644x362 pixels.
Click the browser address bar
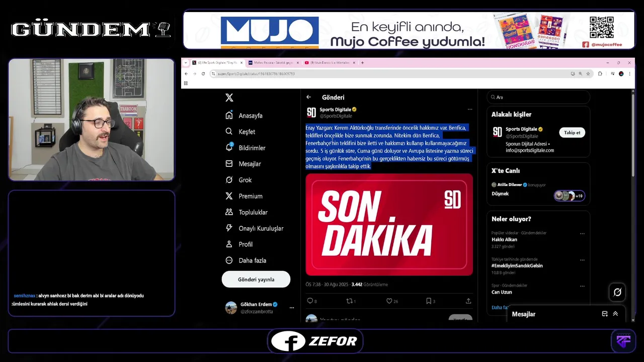tap(392, 73)
